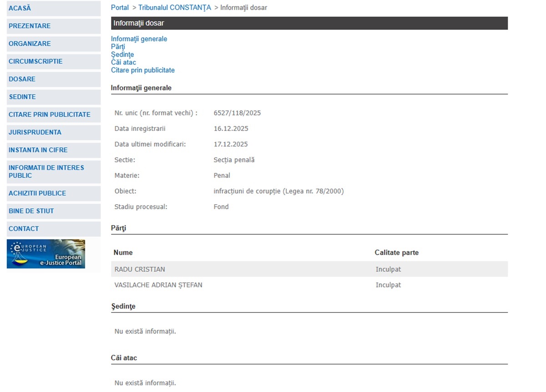Image resolution: width=546 pixels, height=392 pixels.
Task: Click the Penal materie value
Action: click(222, 176)
